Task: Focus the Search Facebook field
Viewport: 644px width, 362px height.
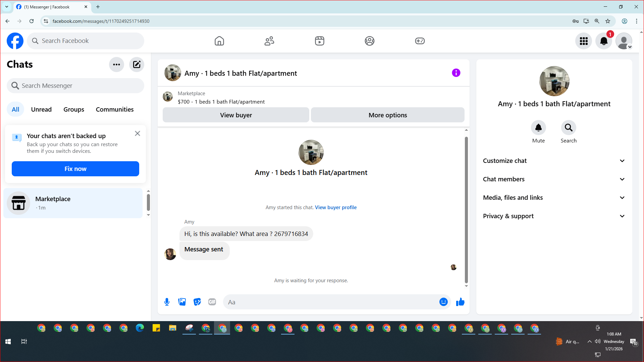Action: 86,41
